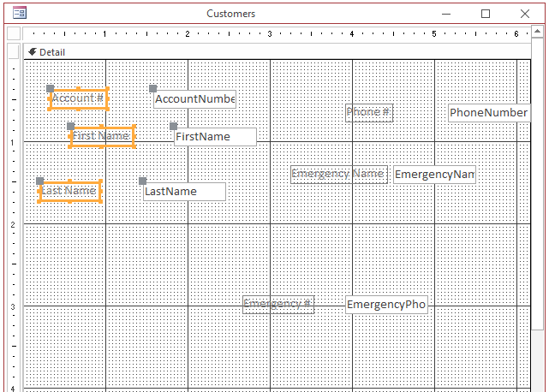Click the scroll up arrow of vertical scrollbar
This screenshot has height=392, width=549.
click(x=538, y=32)
